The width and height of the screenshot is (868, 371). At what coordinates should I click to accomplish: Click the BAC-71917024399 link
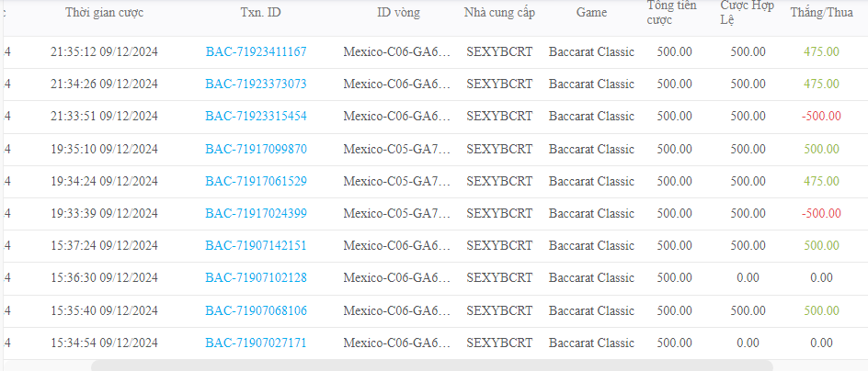point(256,213)
